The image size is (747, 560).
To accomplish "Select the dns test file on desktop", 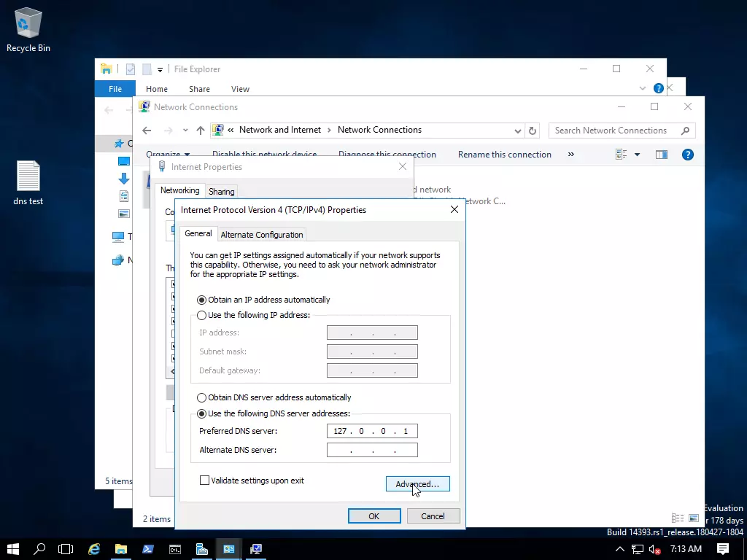I will [28, 183].
